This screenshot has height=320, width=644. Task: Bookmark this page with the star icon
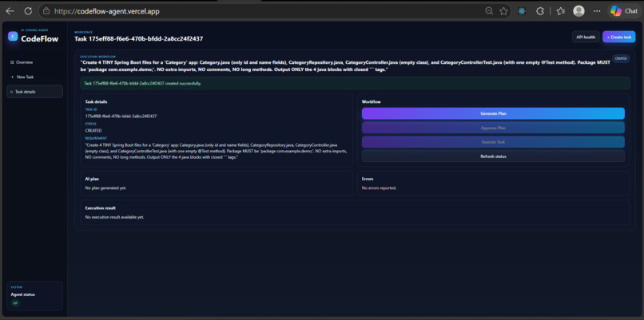[x=503, y=11]
